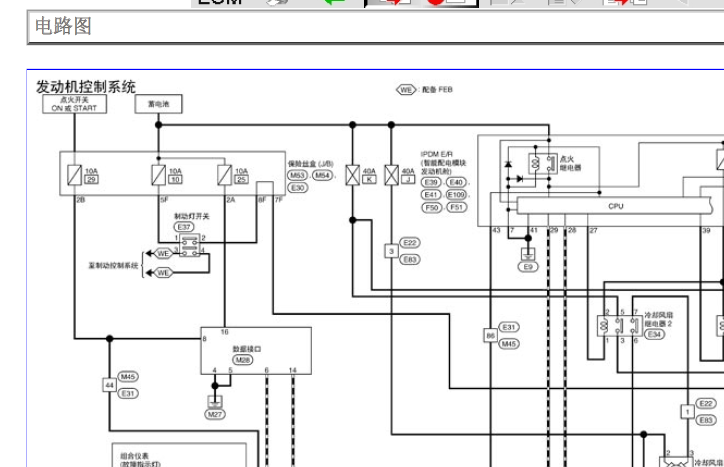The height and width of the screenshot is (467, 724).
Task: Click the E9 ground label
Action: point(528,267)
